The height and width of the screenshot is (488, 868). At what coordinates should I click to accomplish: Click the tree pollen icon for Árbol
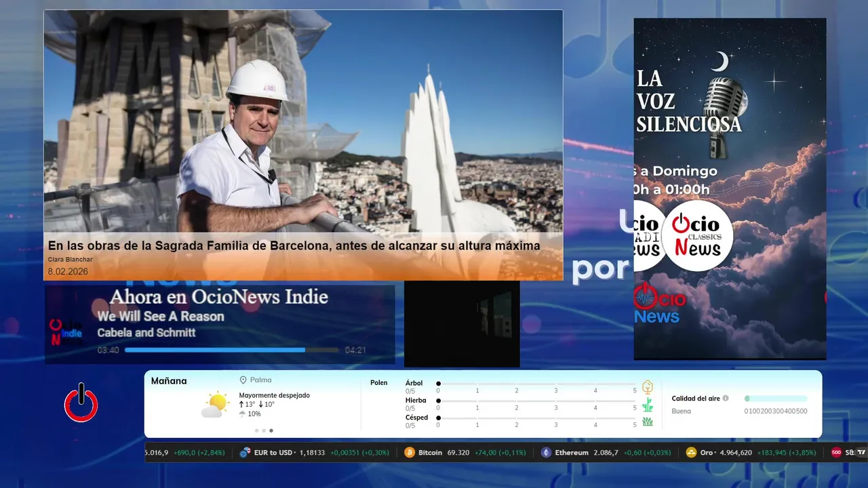[x=648, y=387]
